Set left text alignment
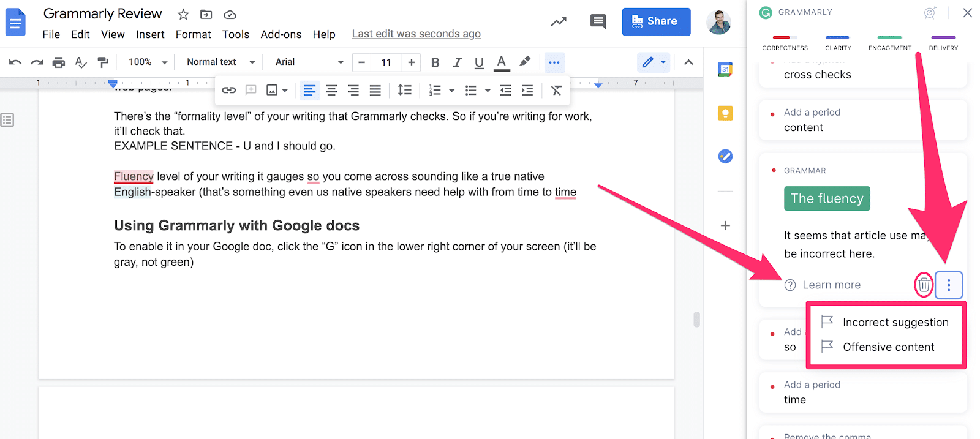This screenshot has height=439, width=980. [310, 91]
